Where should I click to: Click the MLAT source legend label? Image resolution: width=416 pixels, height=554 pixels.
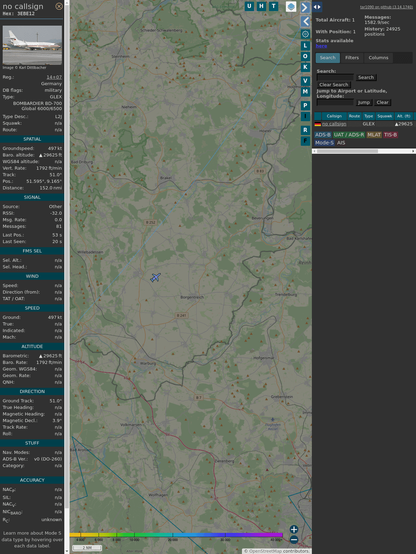(x=374, y=135)
